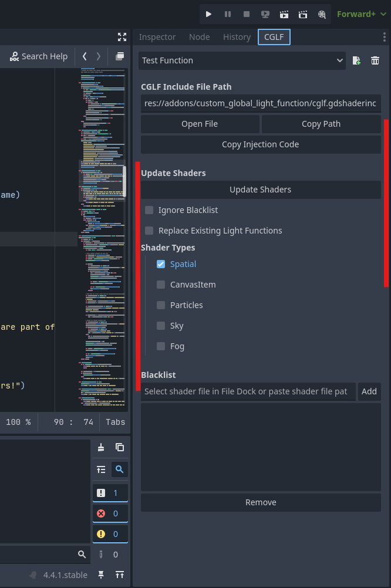
Task: Switch to the Inspector tab
Action: [x=157, y=37]
